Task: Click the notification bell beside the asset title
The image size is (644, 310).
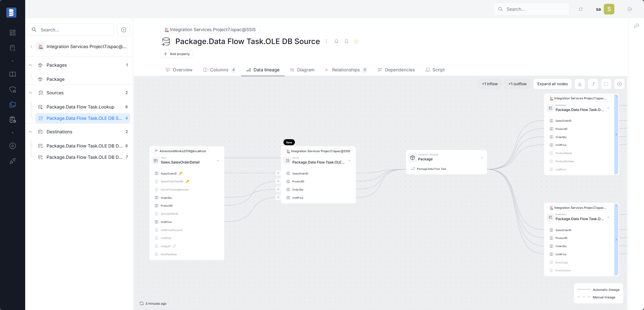Action: coord(336,41)
